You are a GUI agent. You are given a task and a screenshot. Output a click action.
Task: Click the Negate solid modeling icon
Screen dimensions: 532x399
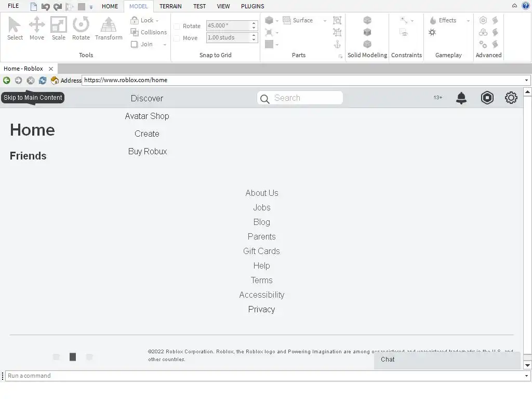tap(367, 32)
